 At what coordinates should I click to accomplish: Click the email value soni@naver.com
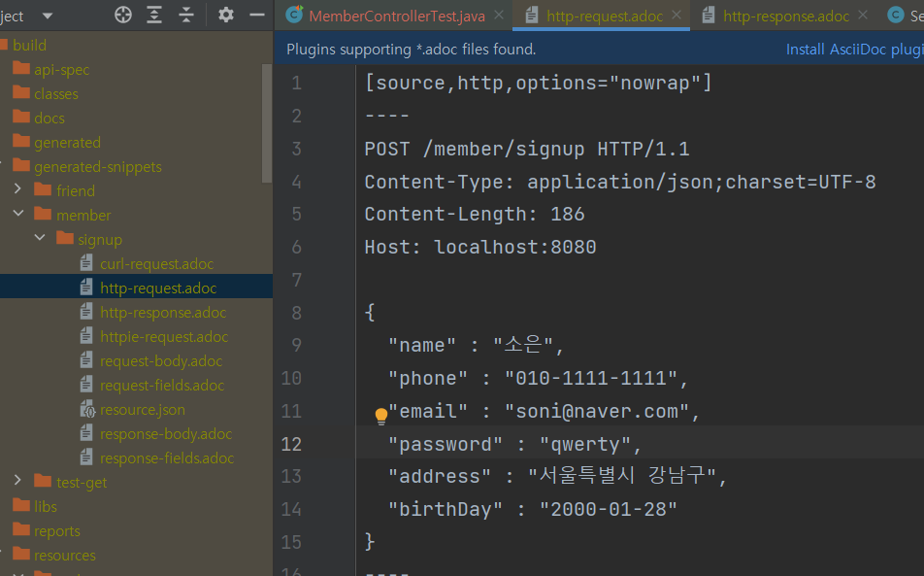coord(596,411)
